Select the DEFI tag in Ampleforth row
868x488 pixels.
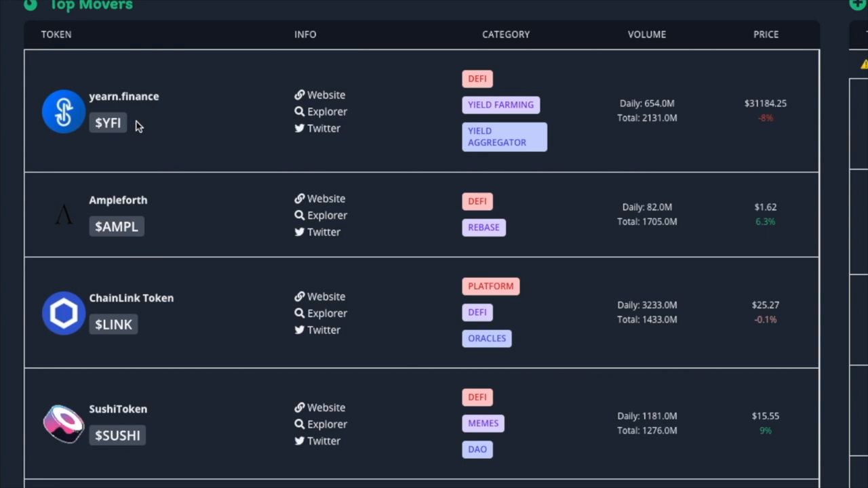point(477,201)
